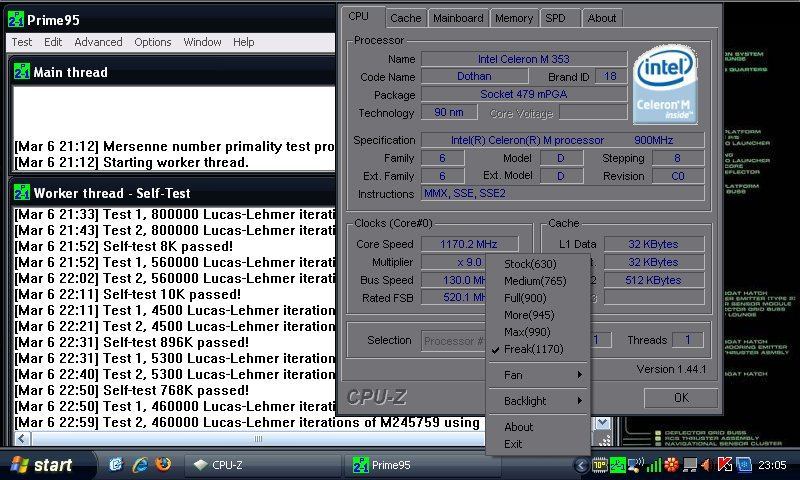The width and height of the screenshot is (800, 480).
Task: Click the Worker thread Self-Test window icon
Action: click(22, 193)
